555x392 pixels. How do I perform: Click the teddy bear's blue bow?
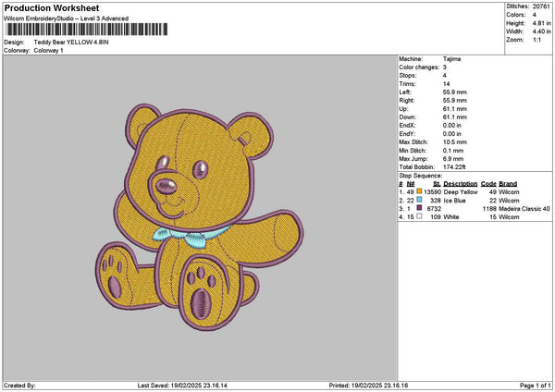click(x=194, y=235)
